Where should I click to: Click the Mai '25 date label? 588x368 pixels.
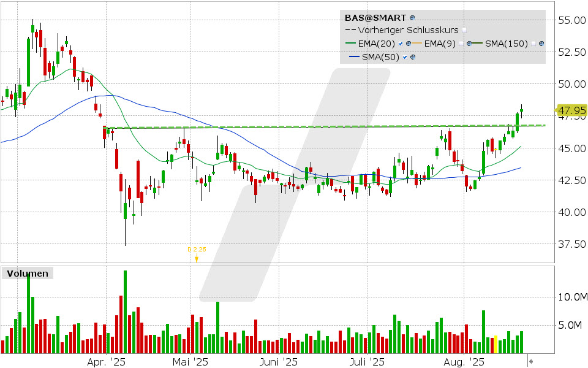click(x=190, y=362)
